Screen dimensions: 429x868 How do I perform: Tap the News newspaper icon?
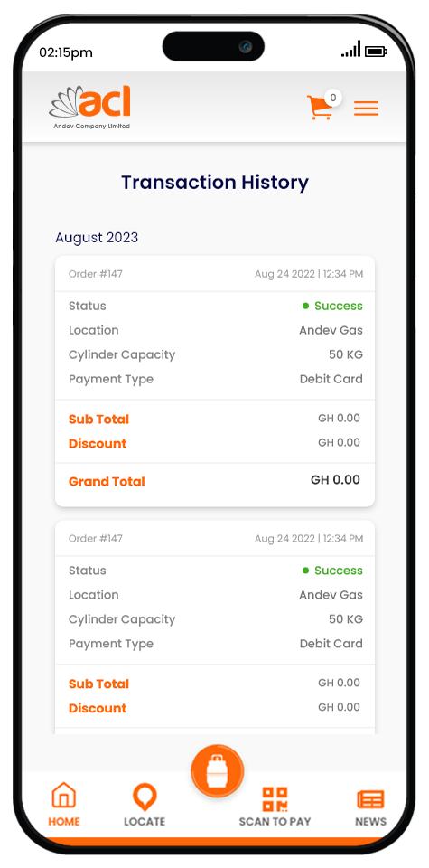[x=370, y=799]
